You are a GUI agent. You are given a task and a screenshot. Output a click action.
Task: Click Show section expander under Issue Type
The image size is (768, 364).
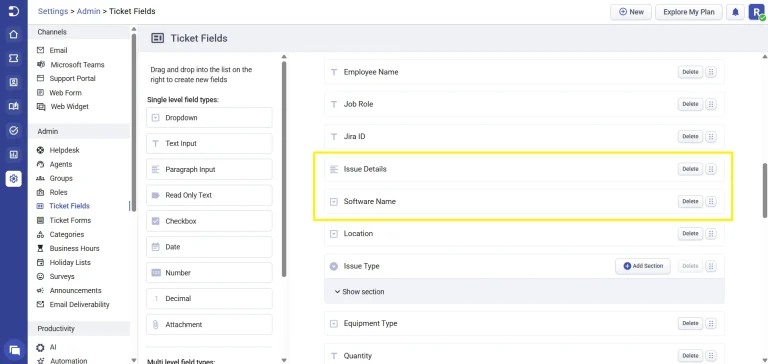pos(360,291)
